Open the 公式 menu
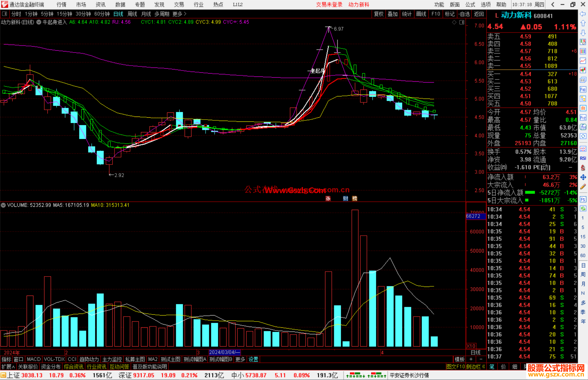Image resolution: width=588 pixels, height=380 pixels. click(470, 4)
